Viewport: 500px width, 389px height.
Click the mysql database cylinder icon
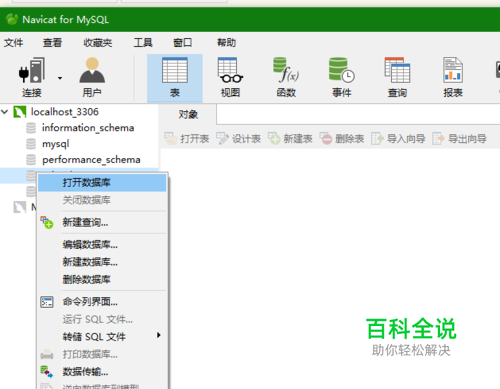click(x=31, y=144)
